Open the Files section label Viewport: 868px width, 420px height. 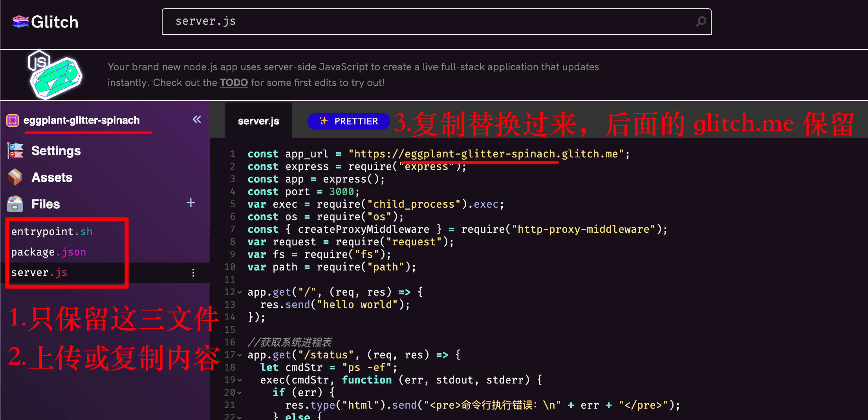coord(46,204)
